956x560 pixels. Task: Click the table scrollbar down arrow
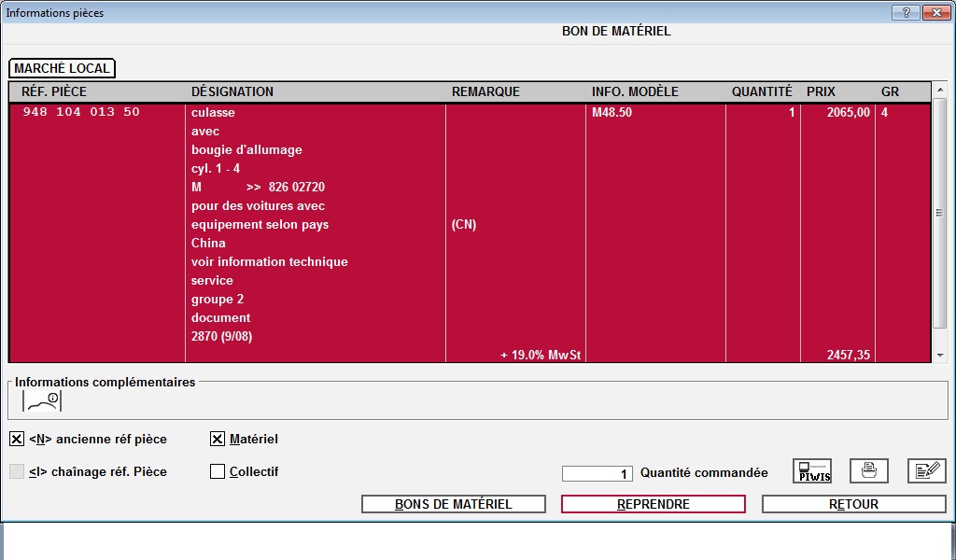[x=940, y=356]
